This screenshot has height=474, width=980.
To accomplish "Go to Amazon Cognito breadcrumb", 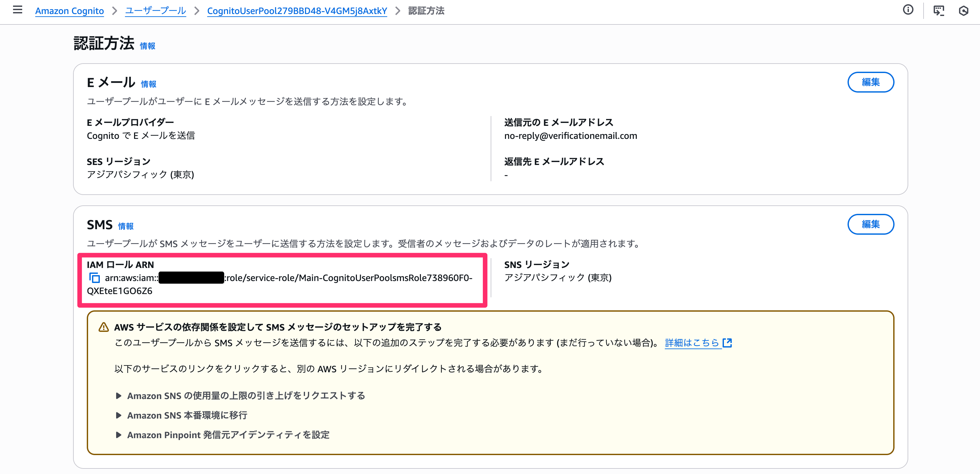I will [69, 11].
